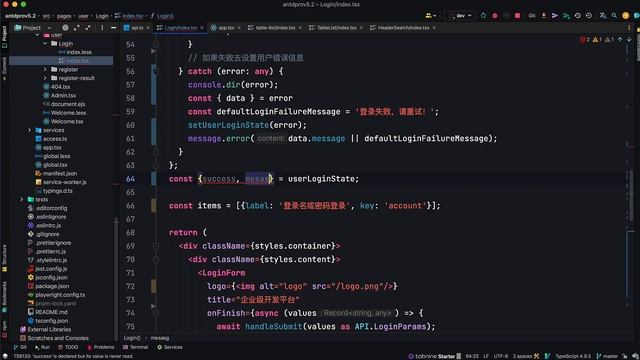Click expand all icon in Project panel
Viewport: 640px width, 360px height.
[x=77, y=28]
